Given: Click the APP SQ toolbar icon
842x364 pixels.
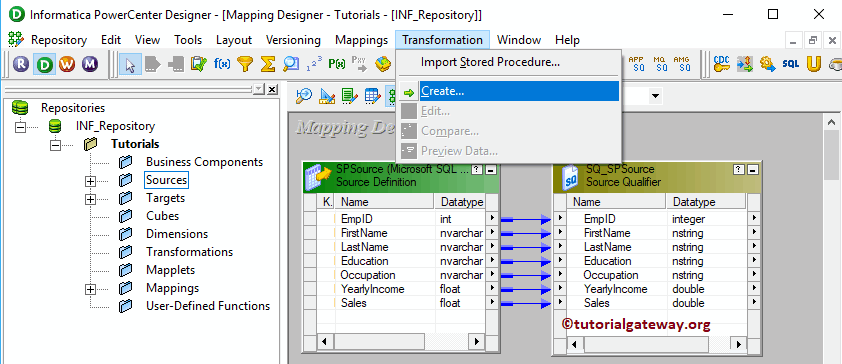Looking at the screenshot, I should (x=637, y=64).
